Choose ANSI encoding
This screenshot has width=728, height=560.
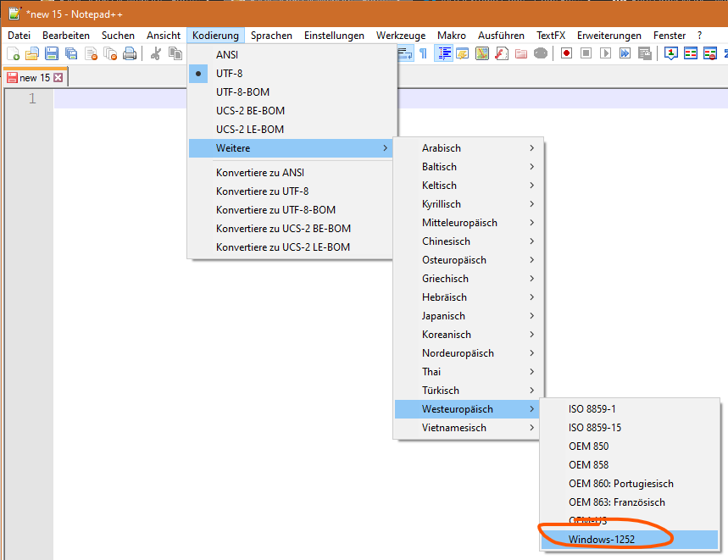(292, 55)
